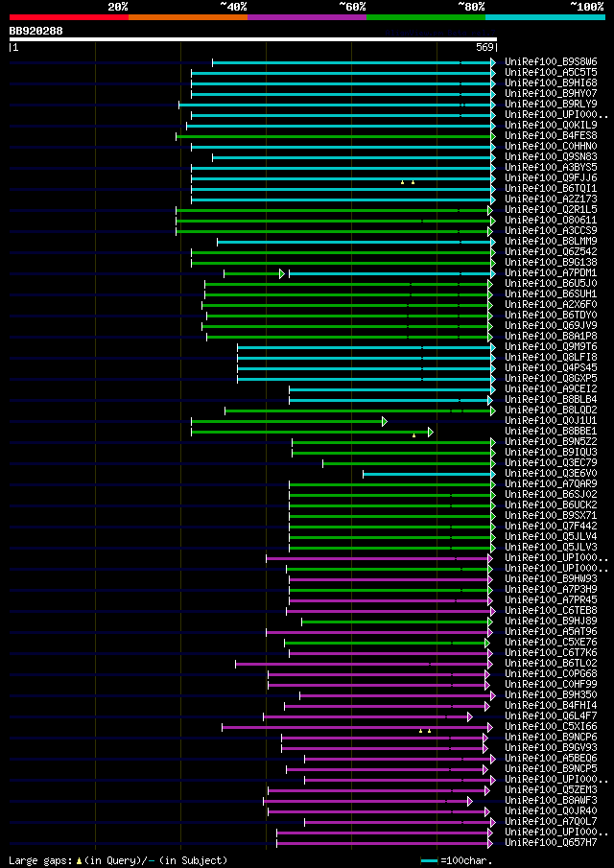
Task: Select the UniRef100_A2Z173 label
Action: pos(551,199)
